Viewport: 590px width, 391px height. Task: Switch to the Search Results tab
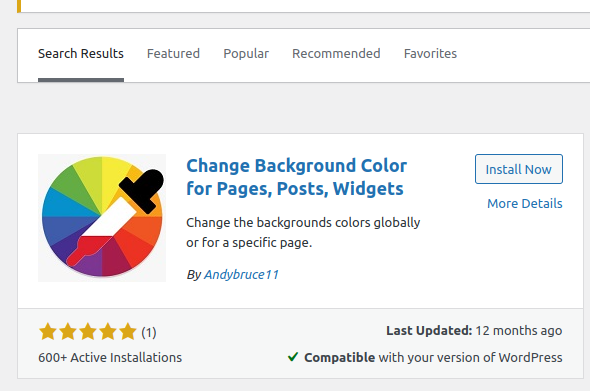tap(81, 54)
